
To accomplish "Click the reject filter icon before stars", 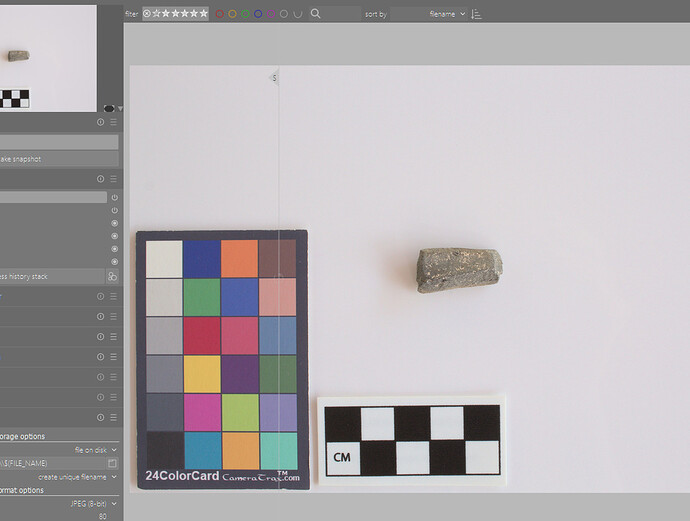I will click(x=147, y=14).
